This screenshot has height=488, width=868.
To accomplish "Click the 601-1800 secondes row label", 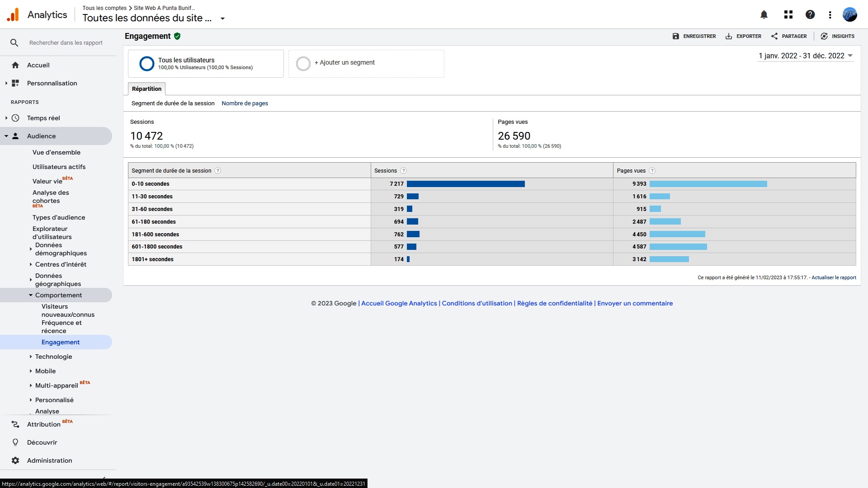I will pos(157,247).
